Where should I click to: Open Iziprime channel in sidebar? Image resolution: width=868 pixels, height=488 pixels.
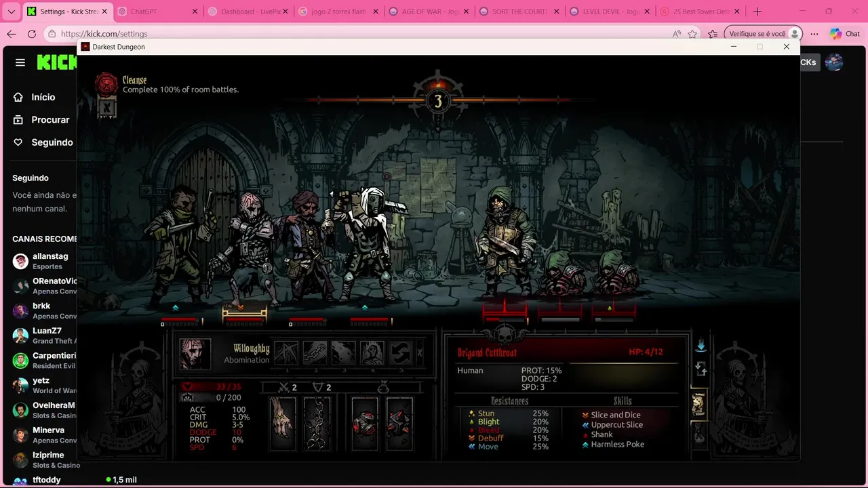pos(44,460)
